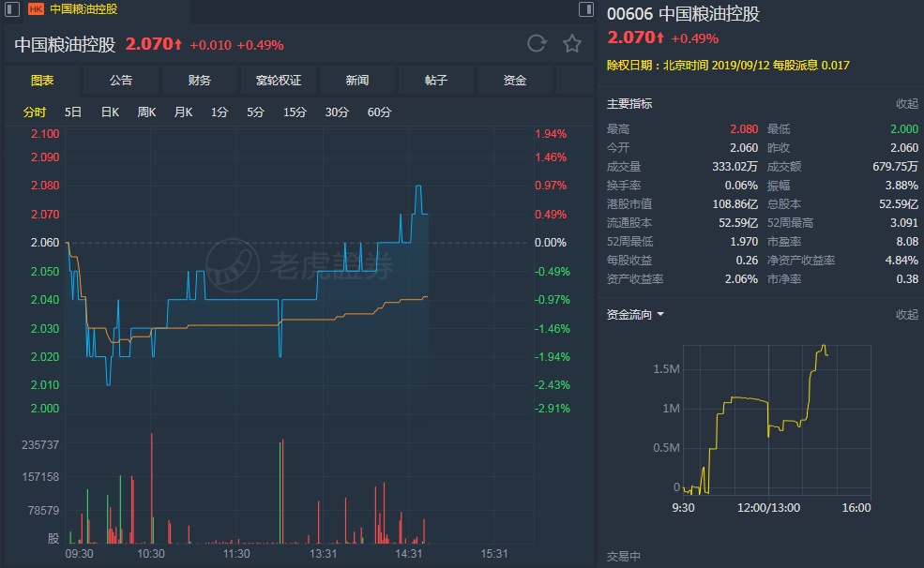Click the HK market badge icon
Viewport: 924px width, 568px height.
pyautogui.click(x=36, y=8)
